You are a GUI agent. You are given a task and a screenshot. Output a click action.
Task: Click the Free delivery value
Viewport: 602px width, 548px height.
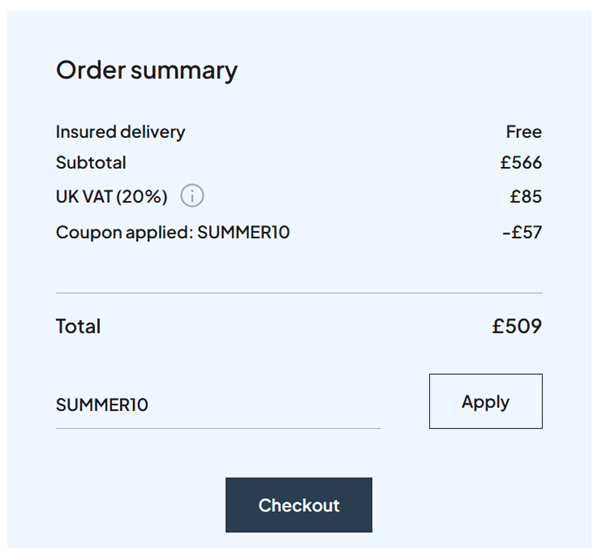click(523, 132)
